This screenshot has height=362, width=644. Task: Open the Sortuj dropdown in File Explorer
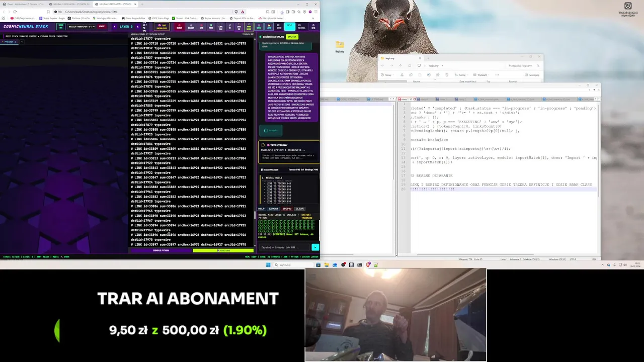tap(461, 75)
